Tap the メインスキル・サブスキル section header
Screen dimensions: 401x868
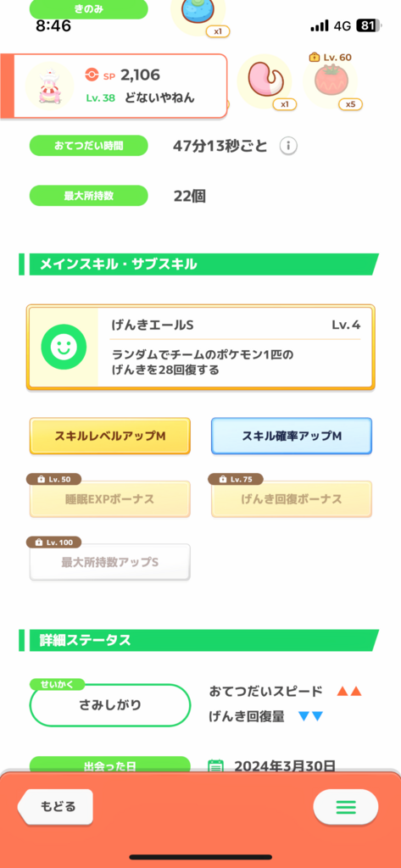pyautogui.click(x=199, y=264)
